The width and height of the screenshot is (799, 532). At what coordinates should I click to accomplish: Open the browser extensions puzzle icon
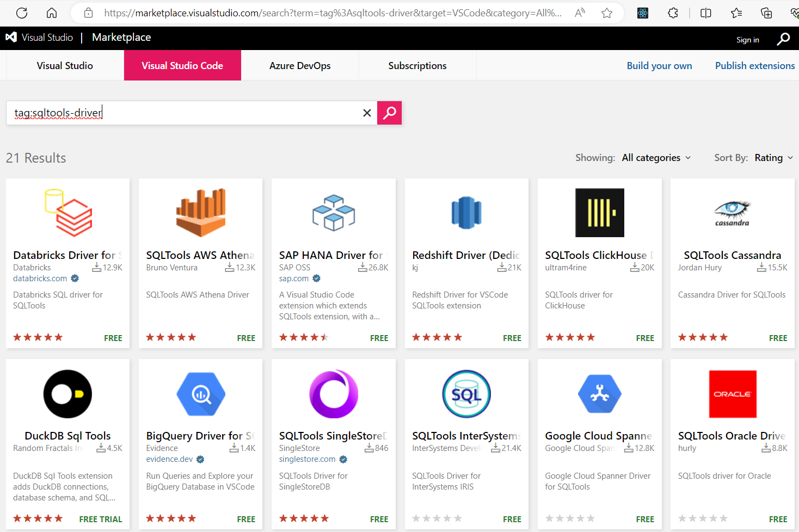pyautogui.click(x=673, y=13)
